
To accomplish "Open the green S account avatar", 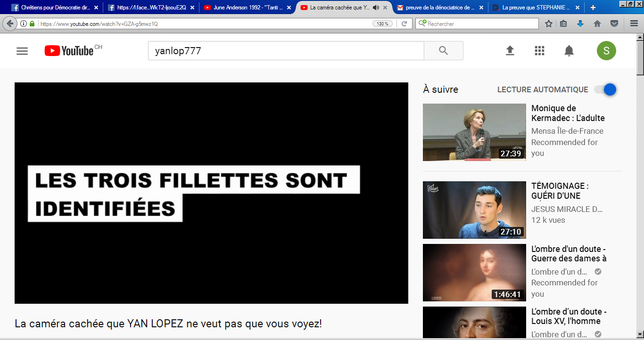I will click(x=606, y=51).
